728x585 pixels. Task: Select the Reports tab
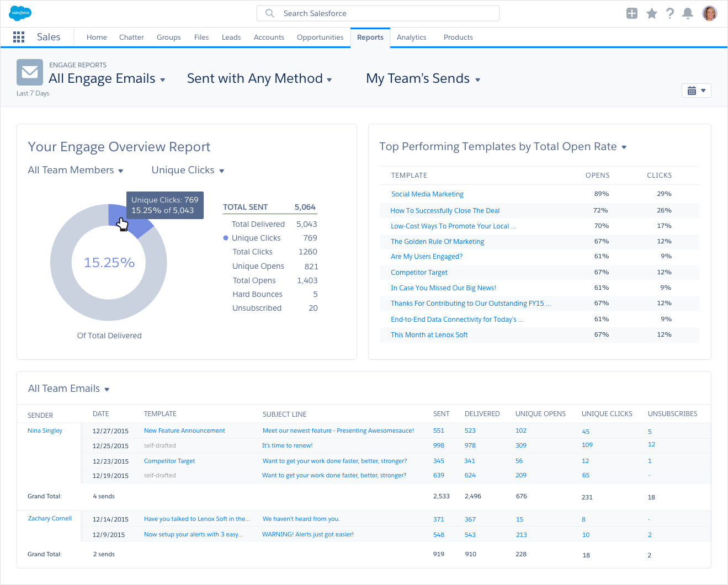point(370,38)
